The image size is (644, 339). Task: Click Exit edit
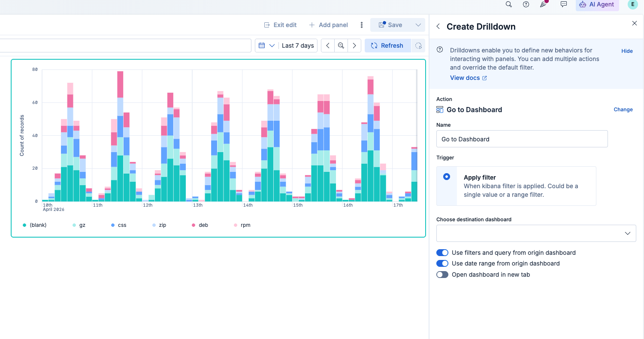(x=280, y=25)
